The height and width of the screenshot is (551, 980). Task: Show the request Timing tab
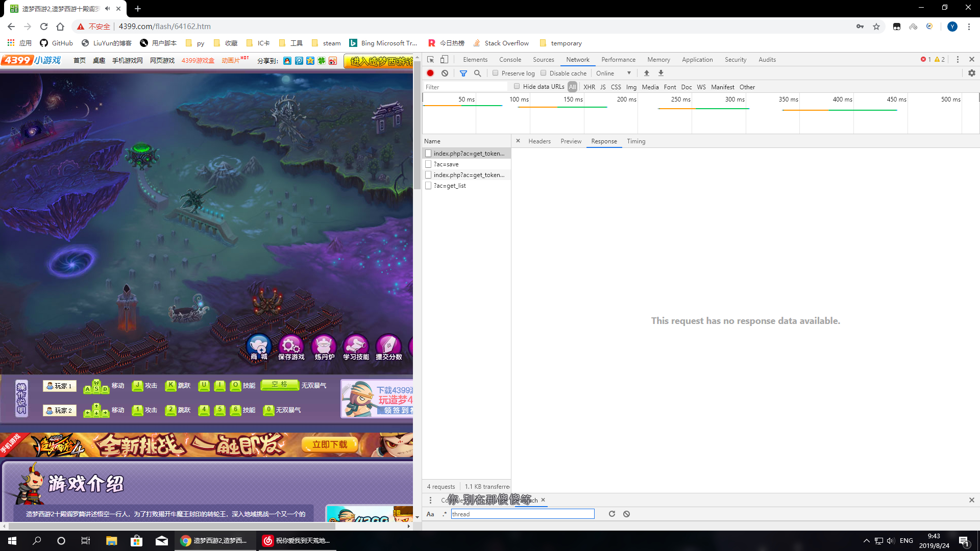click(x=636, y=141)
